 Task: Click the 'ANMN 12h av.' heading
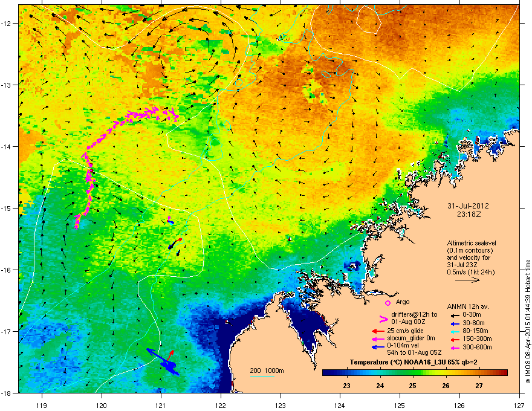[468, 306]
